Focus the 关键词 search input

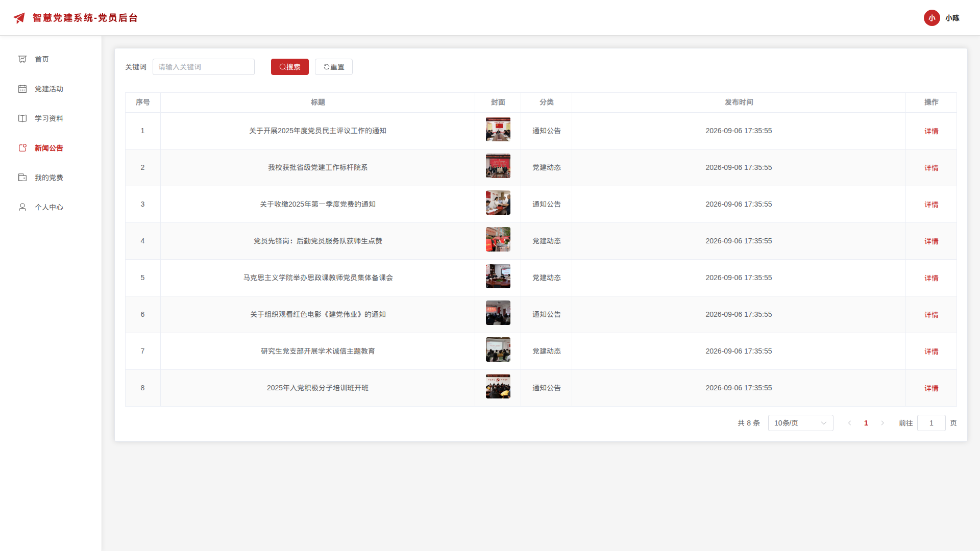(x=204, y=67)
